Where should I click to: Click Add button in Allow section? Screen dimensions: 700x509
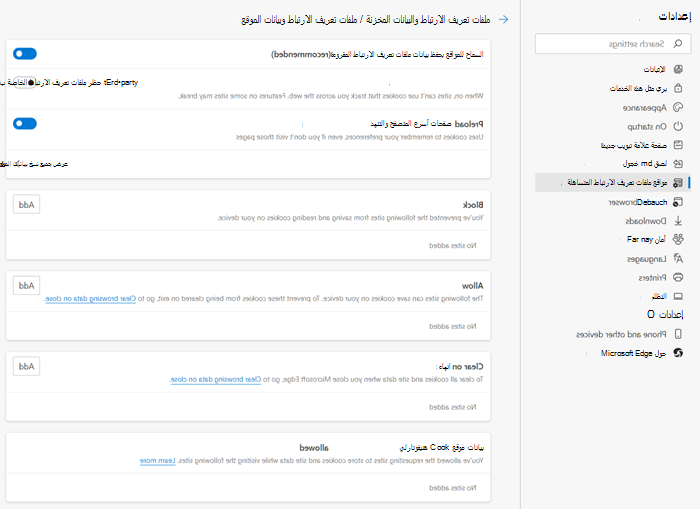(x=26, y=285)
